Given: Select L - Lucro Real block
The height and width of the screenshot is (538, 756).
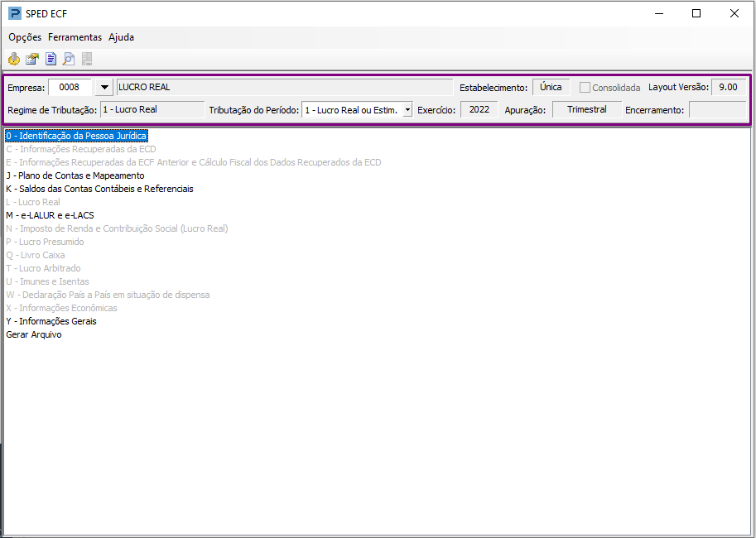Looking at the screenshot, I should 33,202.
